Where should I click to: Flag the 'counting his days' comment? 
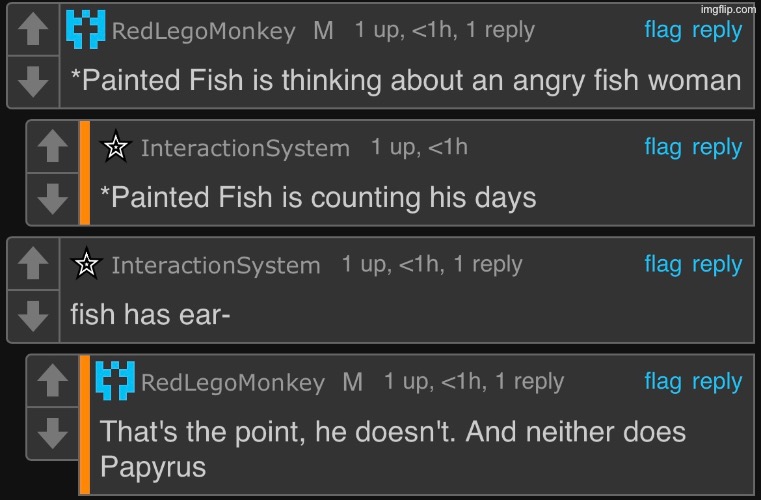point(663,147)
